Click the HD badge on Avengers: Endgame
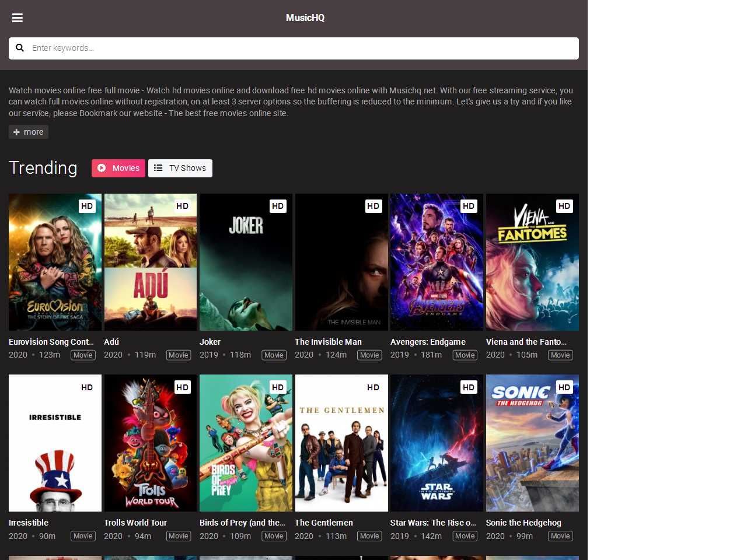This screenshot has width=747, height=560. click(x=469, y=206)
